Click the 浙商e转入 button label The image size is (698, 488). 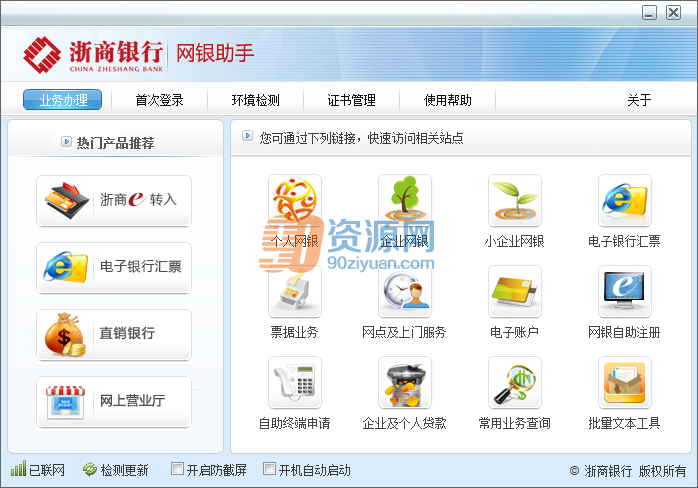[x=138, y=199]
